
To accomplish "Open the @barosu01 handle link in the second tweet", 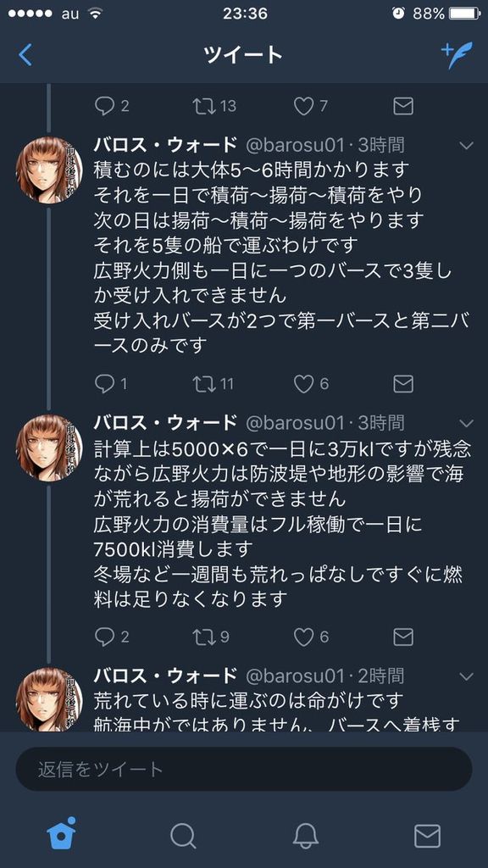I will tap(295, 423).
